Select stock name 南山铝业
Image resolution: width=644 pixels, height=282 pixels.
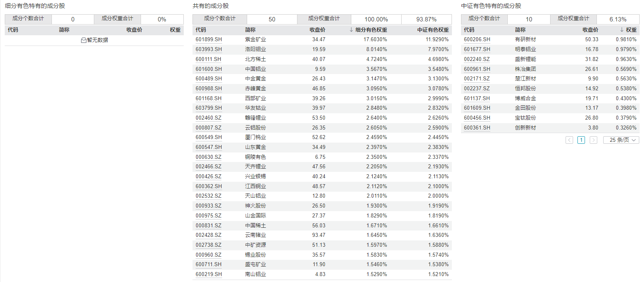pos(255,274)
